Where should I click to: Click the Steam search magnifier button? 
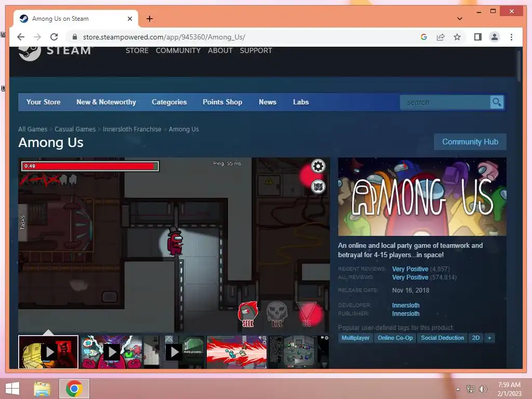click(x=497, y=102)
